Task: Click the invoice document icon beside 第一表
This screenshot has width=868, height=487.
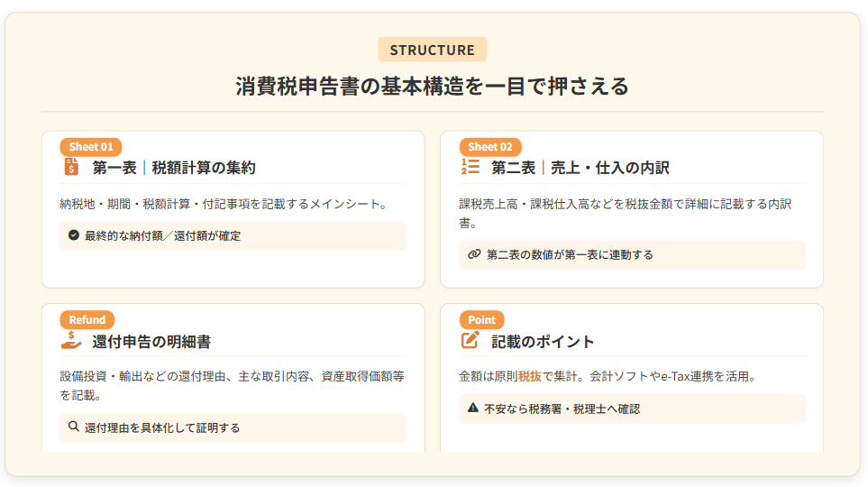Action: point(71,167)
